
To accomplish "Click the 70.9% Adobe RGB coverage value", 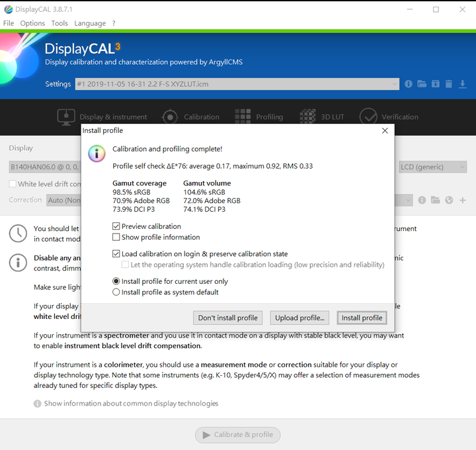I will click(x=141, y=201).
